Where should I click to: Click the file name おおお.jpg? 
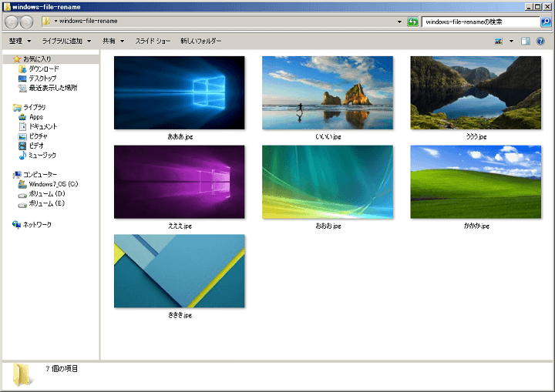(x=328, y=226)
